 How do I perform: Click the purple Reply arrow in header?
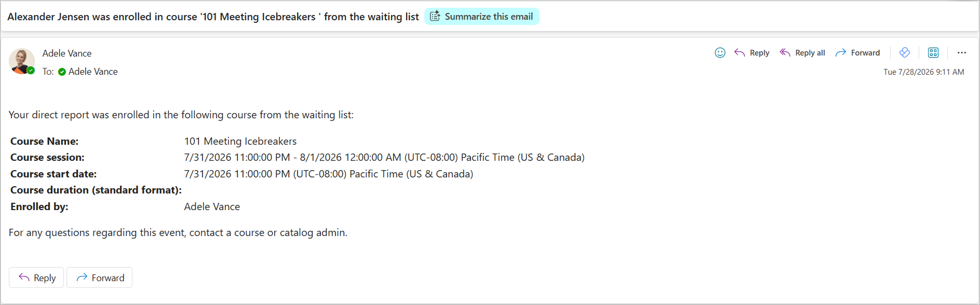(x=740, y=52)
